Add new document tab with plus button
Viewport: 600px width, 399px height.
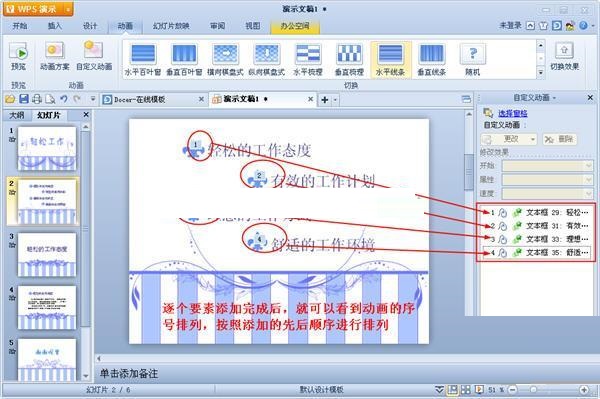324,100
